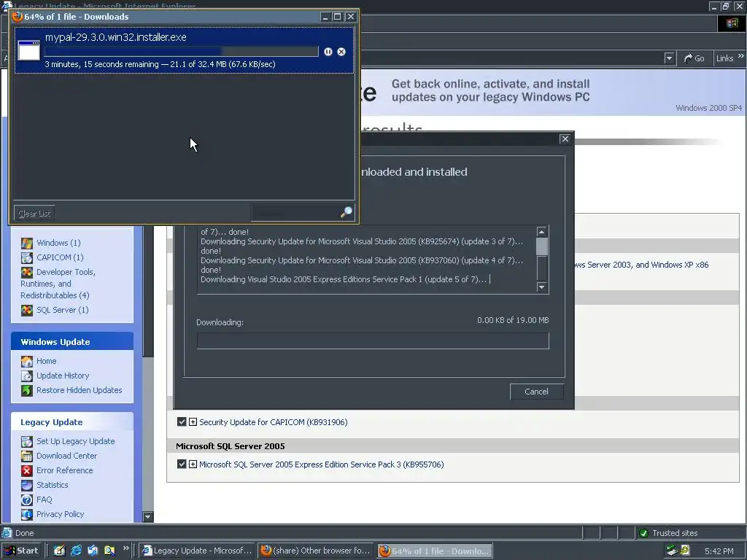
Task: Click the Clear List button
Action: (x=34, y=214)
